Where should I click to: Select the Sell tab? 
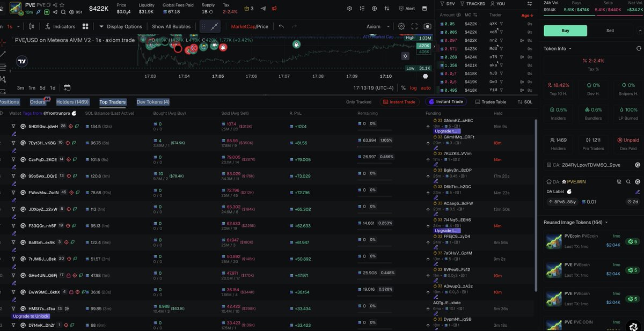(610, 31)
